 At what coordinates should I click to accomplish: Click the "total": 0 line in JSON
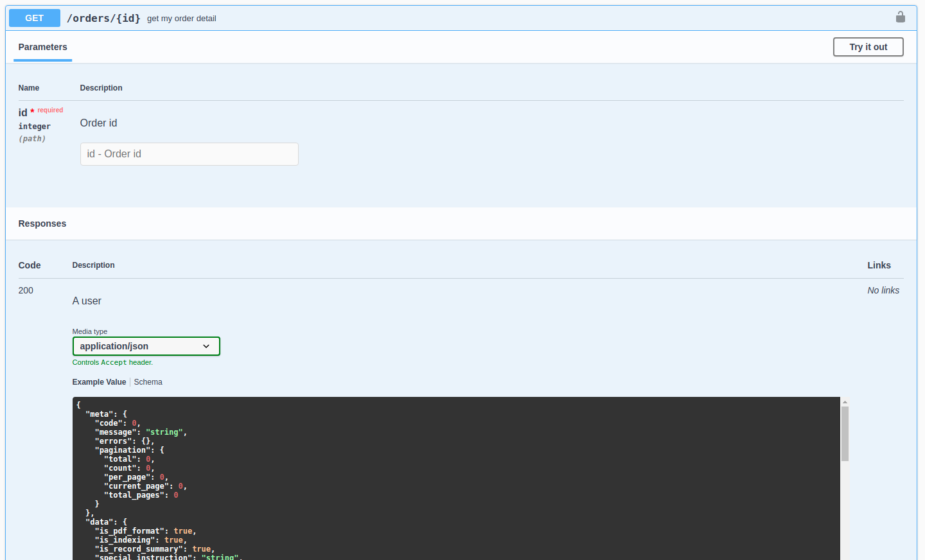129,459
